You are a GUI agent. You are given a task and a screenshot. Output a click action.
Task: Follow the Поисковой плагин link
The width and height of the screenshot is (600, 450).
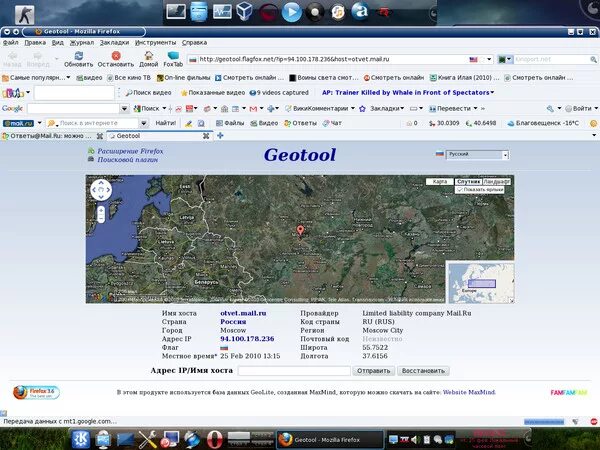tap(127, 160)
